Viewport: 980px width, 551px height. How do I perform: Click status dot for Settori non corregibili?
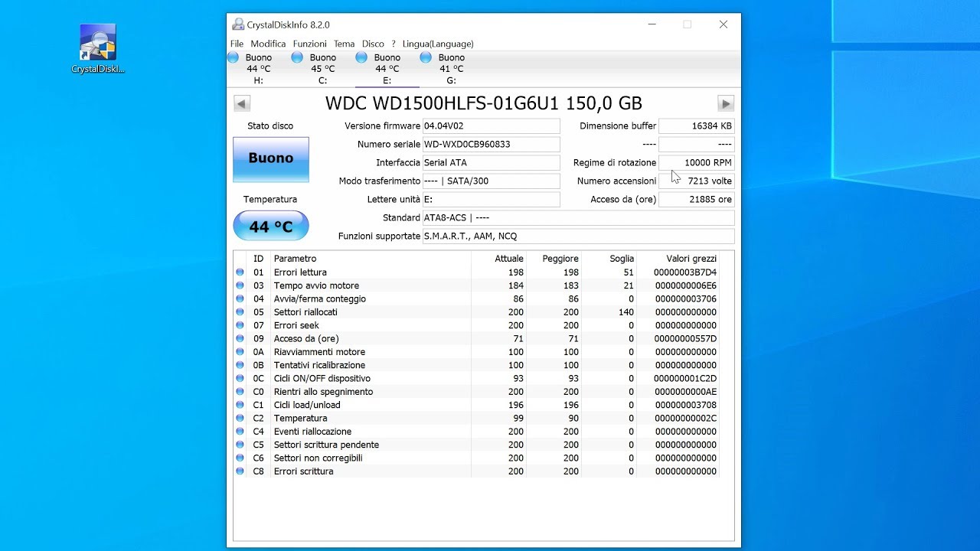(x=240, y=458)
